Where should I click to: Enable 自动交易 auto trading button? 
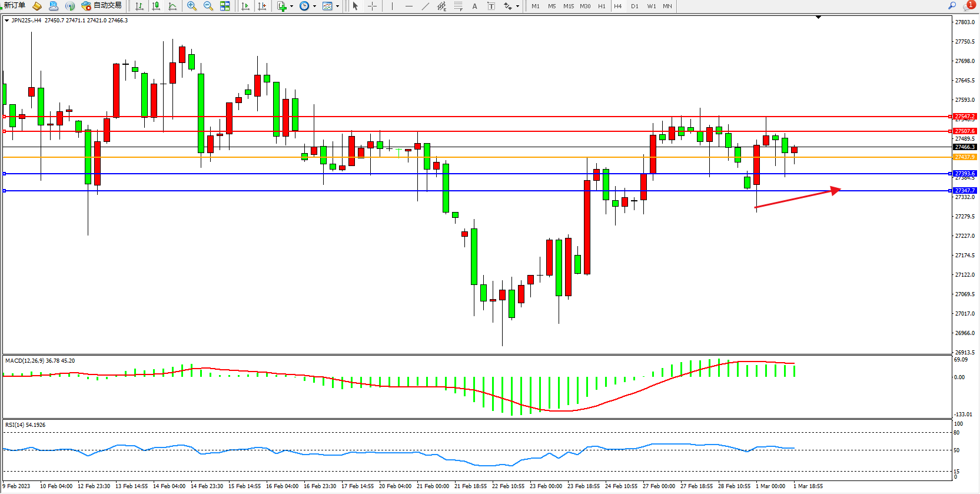pyautogui.click(x=102, y=5)
